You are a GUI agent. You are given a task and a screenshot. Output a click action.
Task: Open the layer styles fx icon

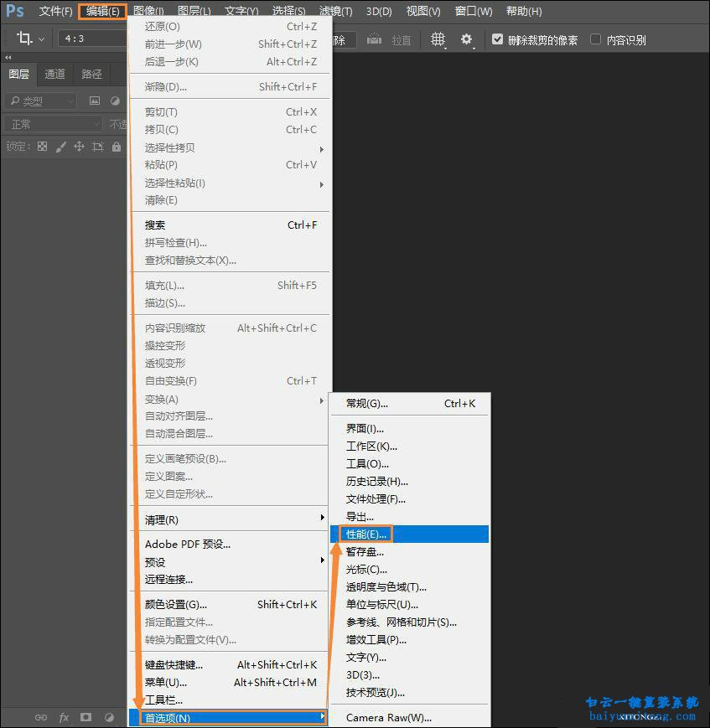point(65,717)
